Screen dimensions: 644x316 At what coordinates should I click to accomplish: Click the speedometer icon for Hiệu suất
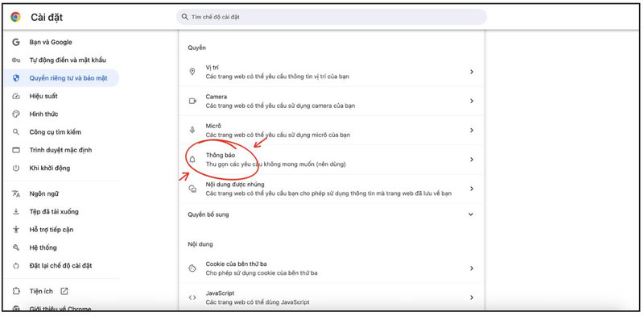coord(16,96)
